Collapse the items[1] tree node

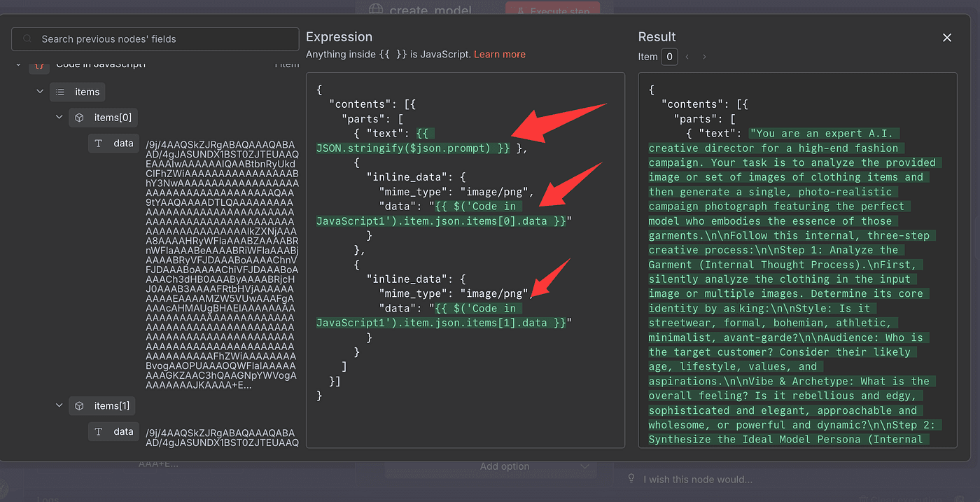pos(59,406)
